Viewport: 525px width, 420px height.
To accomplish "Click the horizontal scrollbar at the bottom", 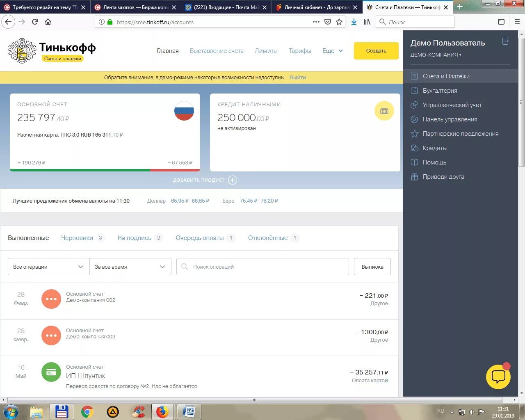I will pyautogui.click(x=255, y=400).
